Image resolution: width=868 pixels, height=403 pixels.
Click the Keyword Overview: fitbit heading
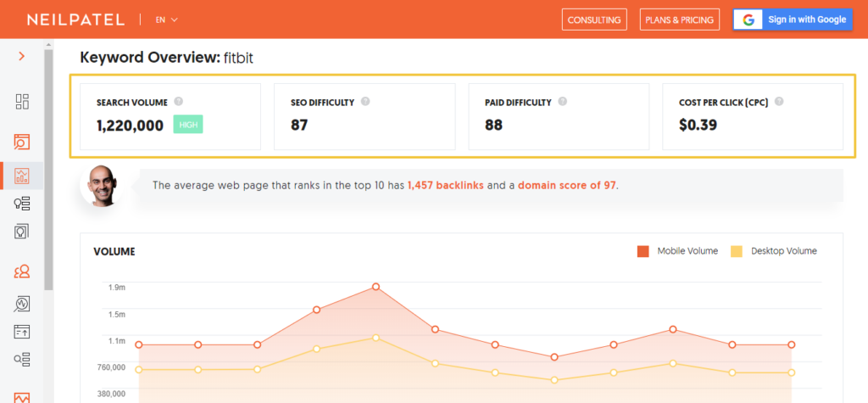(x=167, y=58)
